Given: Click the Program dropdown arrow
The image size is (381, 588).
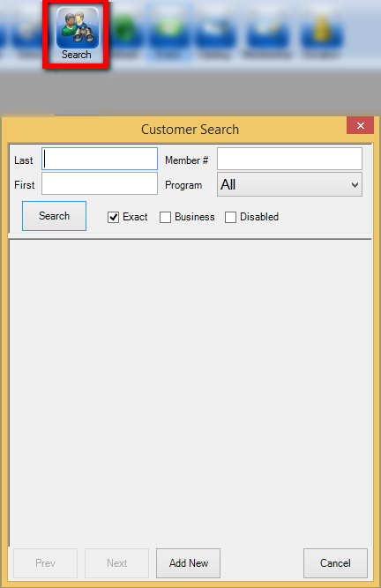Looking at the screenshot, I should pos(355,185).
